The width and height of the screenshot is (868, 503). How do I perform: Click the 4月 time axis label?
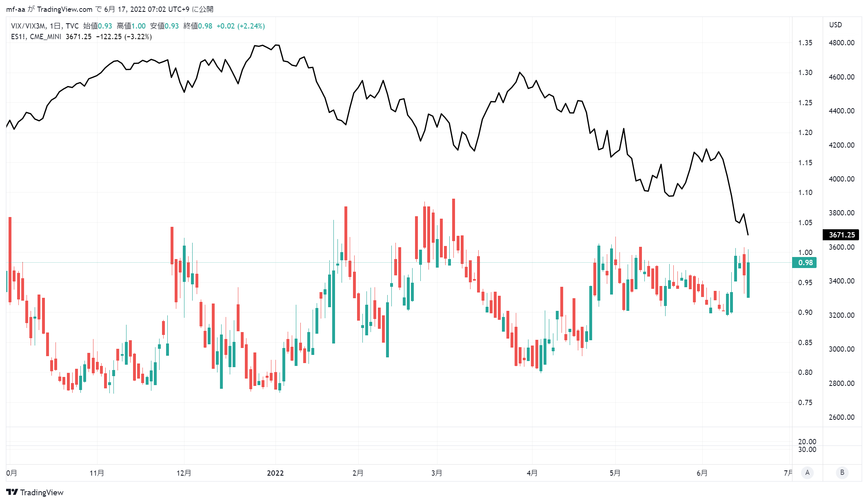click(532, 473)
